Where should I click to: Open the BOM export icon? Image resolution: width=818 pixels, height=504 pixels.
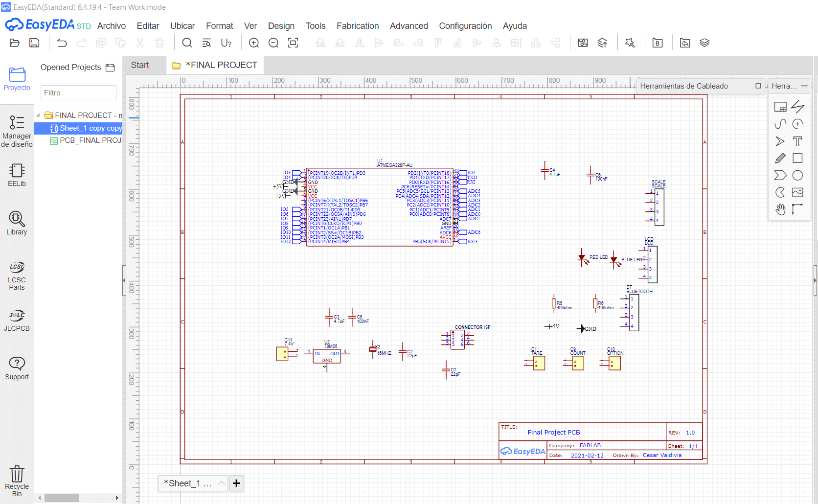[x=658, y=43]
